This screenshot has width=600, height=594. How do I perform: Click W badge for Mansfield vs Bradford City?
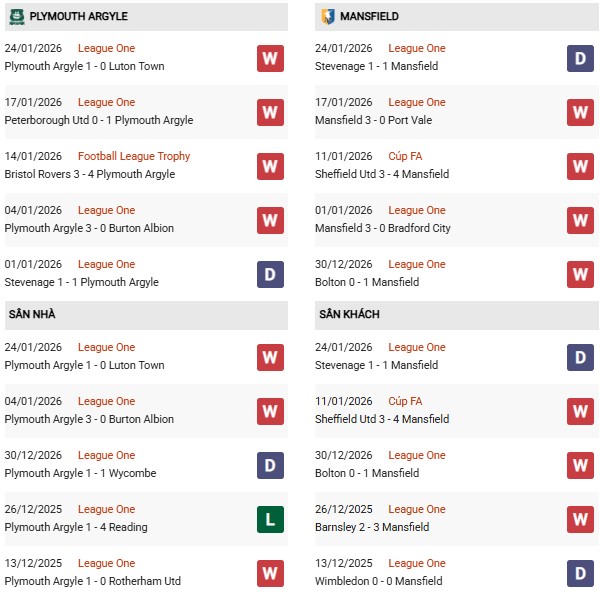[x=581, y=220]
